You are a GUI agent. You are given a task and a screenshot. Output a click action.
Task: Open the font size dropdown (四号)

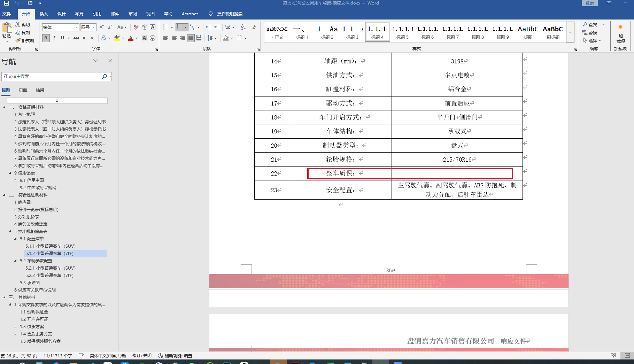[94, 27]
